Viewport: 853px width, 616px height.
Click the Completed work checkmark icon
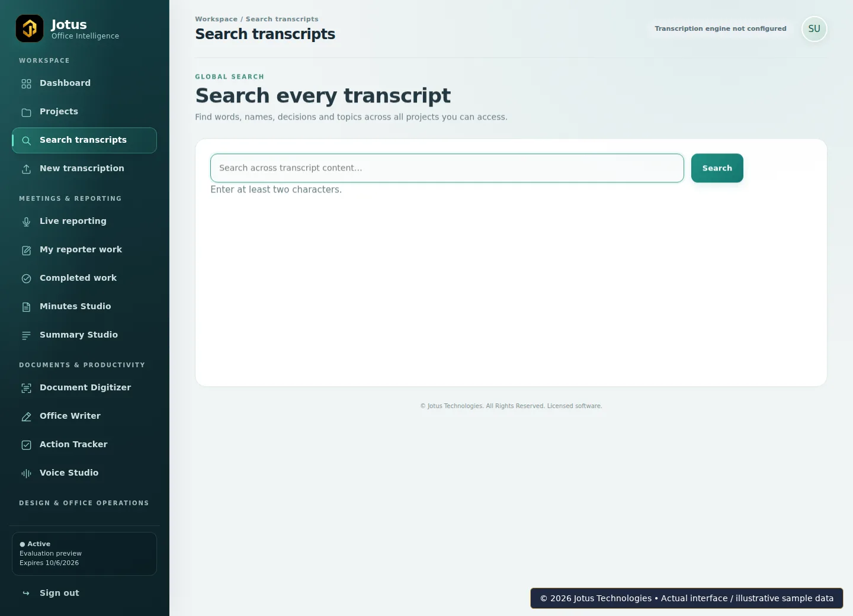[26, 278]
